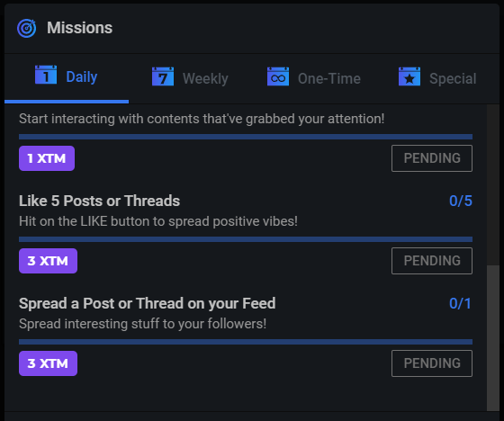Click the Weekly calendar icon showing 7
504x421 pixels.
coord(163,76)
